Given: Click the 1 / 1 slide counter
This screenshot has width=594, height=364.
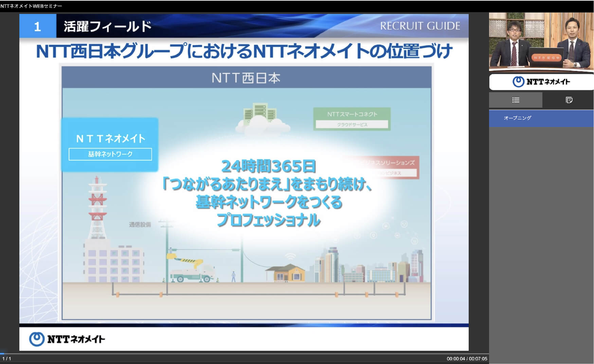Looking at the screenshot, I should [x=7, y=359].
